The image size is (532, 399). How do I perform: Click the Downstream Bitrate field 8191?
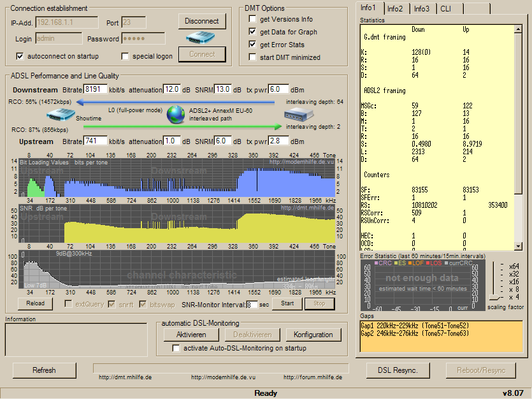96,89
